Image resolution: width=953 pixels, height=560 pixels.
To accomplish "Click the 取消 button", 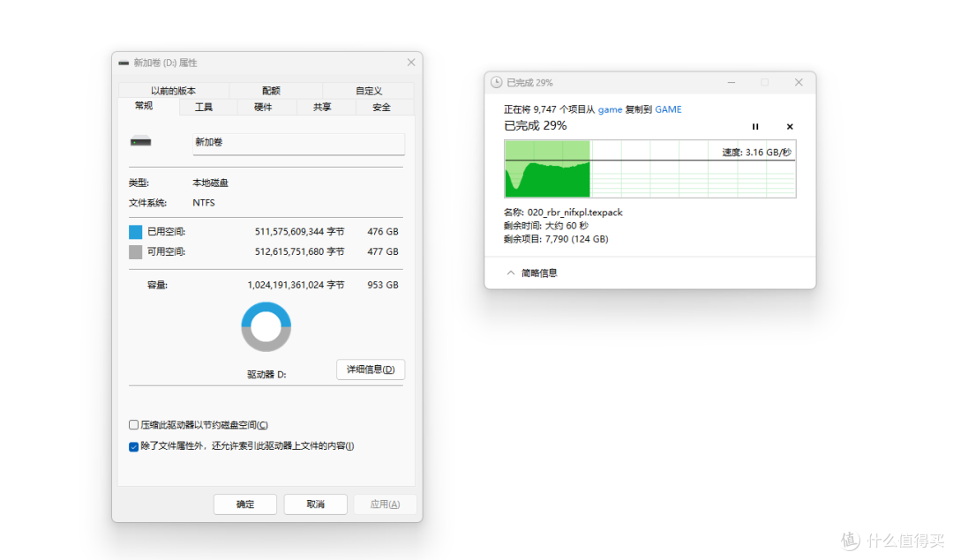I will click(x=315, y=504).
